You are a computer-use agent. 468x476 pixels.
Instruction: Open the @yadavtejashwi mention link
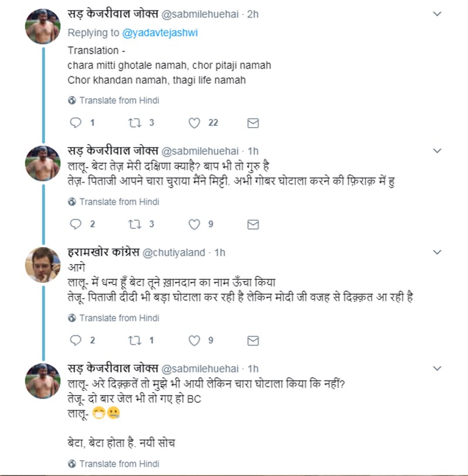[164, 33]
